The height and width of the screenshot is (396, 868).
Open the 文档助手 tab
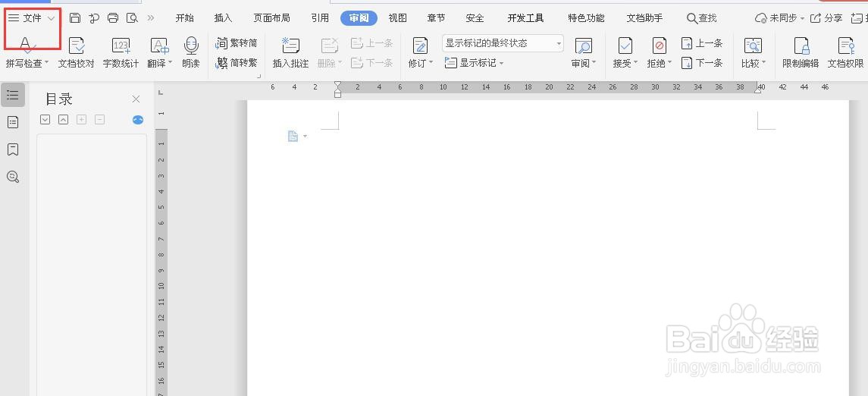pyautogui.click(x=644, y=18)
